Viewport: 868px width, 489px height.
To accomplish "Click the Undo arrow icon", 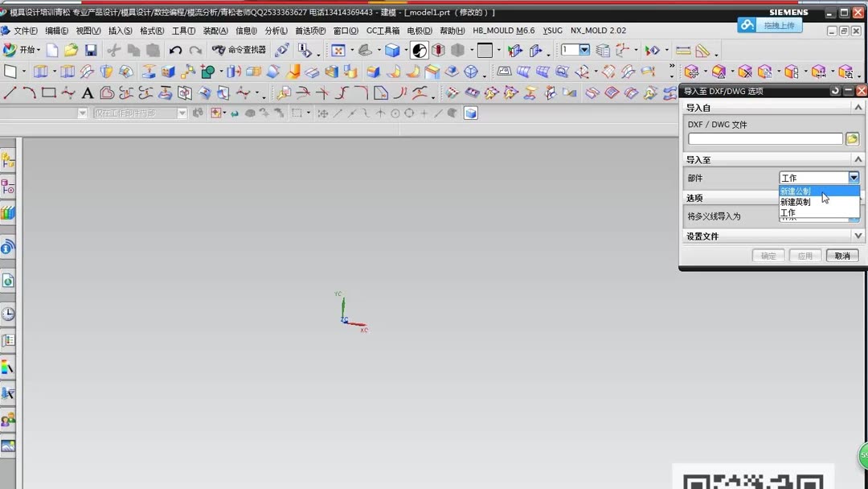I will point(176,49).
